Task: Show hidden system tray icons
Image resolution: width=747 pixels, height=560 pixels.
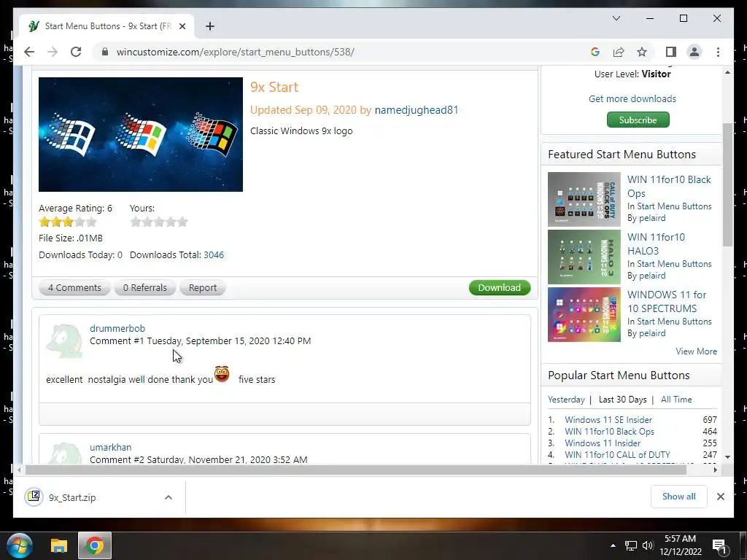Action: (613, 545)
